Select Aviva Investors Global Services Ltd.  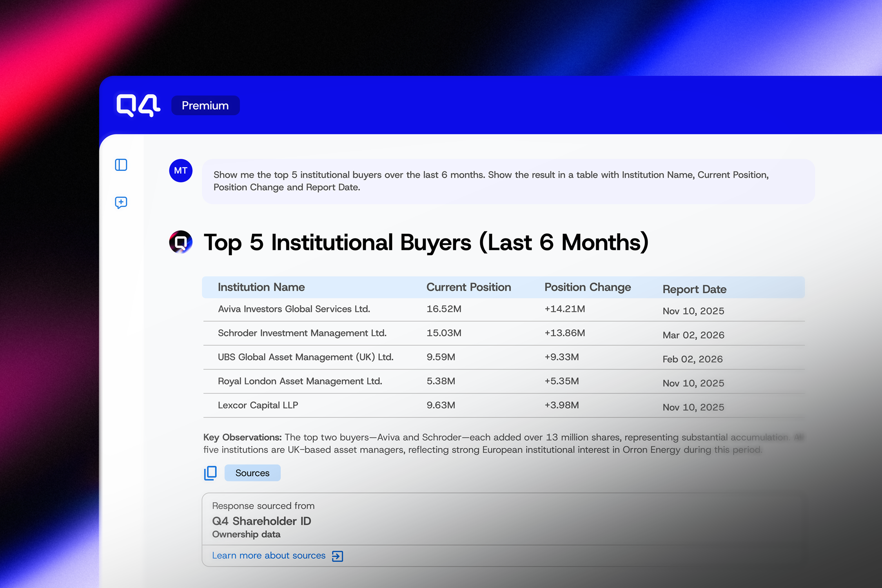pyautogui.click(x=294, y=309)
